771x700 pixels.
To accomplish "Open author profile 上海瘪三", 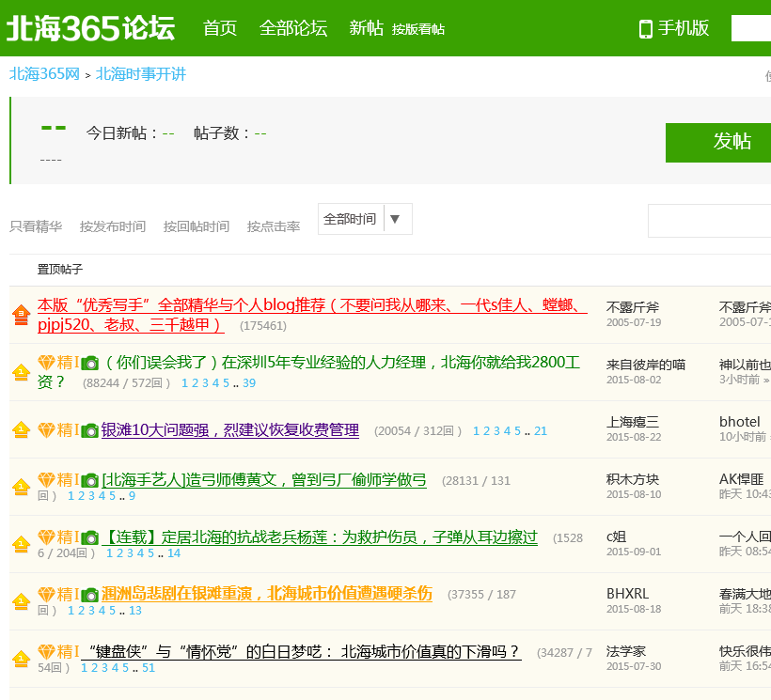I will tap(633, 422).
